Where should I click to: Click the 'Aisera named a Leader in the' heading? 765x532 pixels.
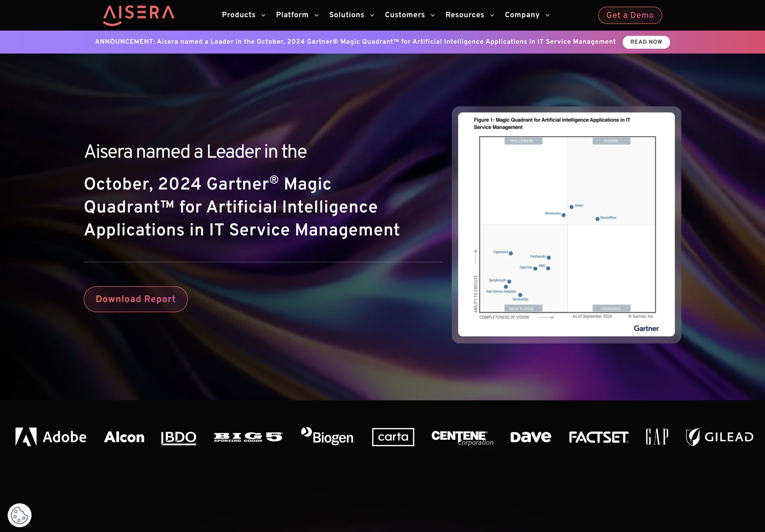195,152
